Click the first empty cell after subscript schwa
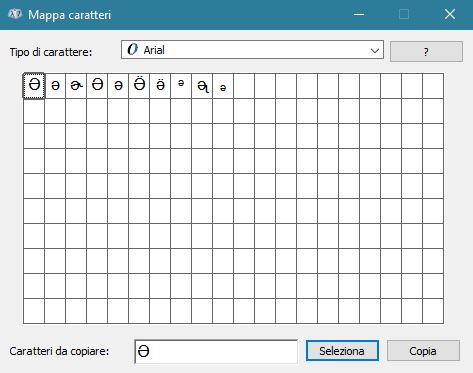473x373 pixels. pyautogui.click(x=244, y=86)
